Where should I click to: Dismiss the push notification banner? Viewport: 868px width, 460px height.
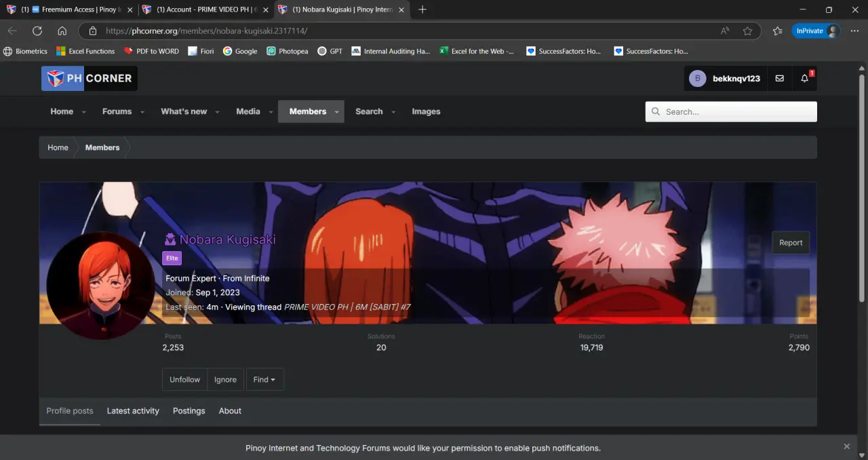[846, 446]
